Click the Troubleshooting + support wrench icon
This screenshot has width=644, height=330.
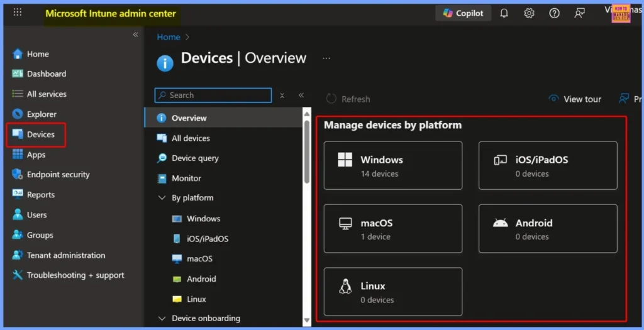17,275
